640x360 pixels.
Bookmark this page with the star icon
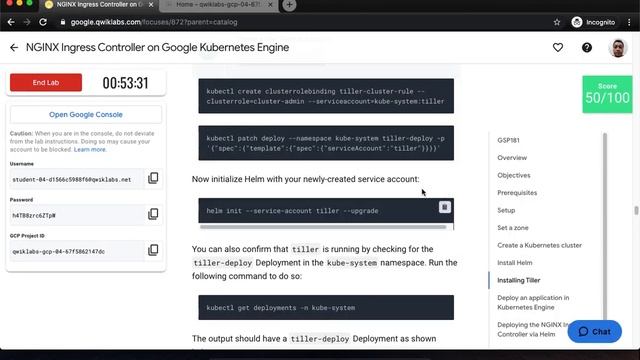[557, 22]
